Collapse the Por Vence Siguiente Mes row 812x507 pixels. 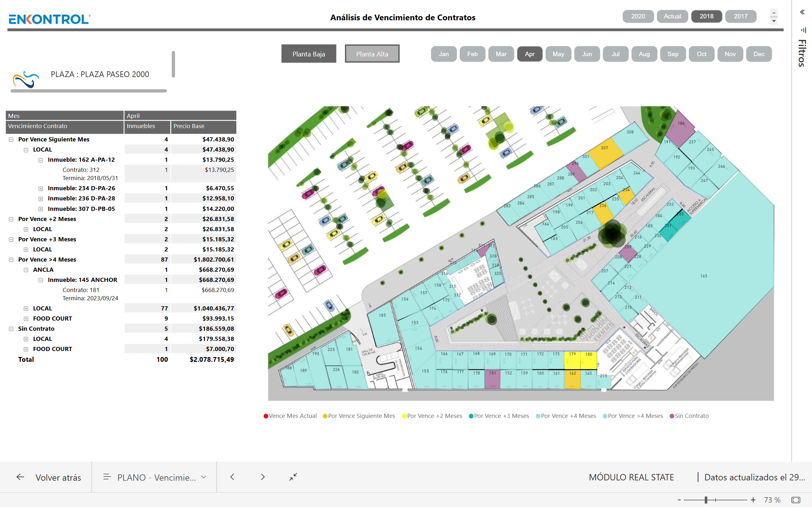tap(11, 140)
